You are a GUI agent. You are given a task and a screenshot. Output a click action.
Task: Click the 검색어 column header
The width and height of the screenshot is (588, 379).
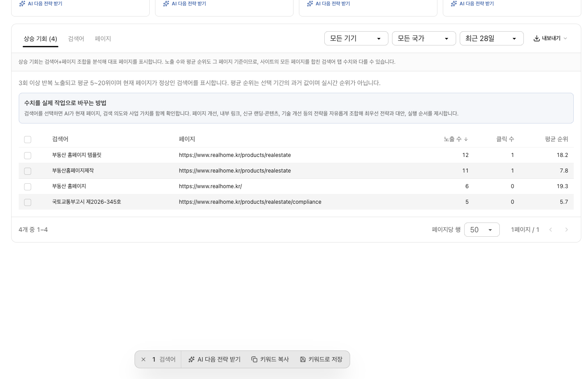[x=60, y=139]
